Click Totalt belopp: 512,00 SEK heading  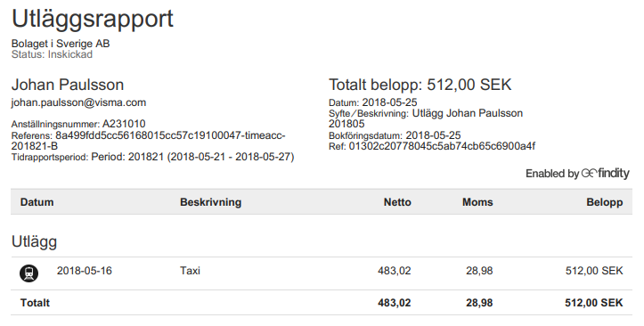420,85
